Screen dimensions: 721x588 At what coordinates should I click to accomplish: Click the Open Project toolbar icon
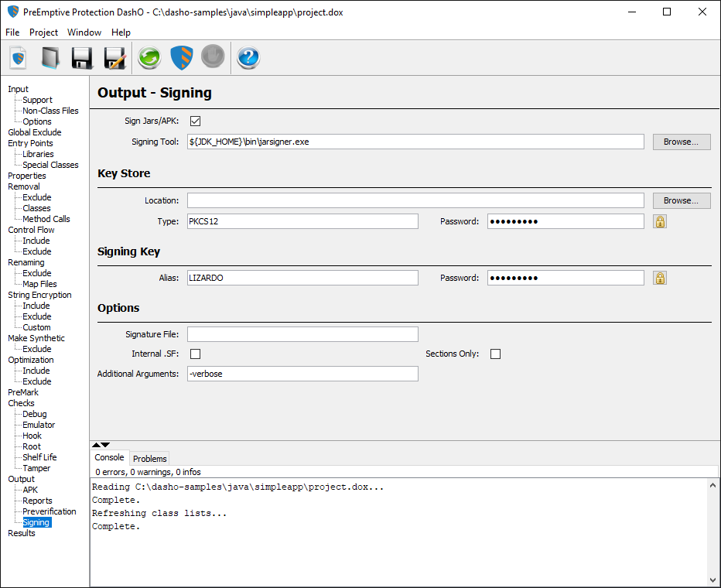coord(50,58)
